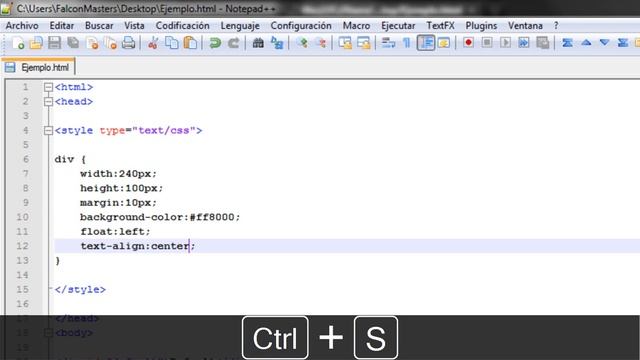Open the Configuración menu
The image size is (640, 360).
301,26
